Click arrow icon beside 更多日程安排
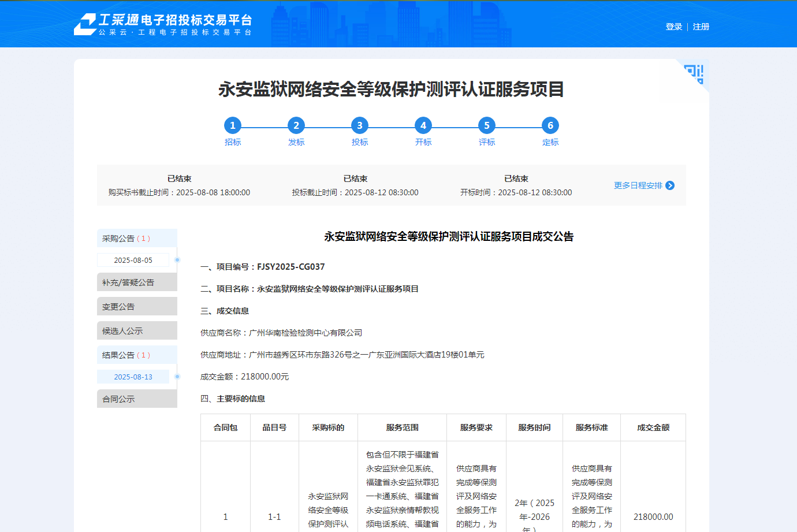The width and height of the screenshot is (797, 532). (x=670, y=185)
